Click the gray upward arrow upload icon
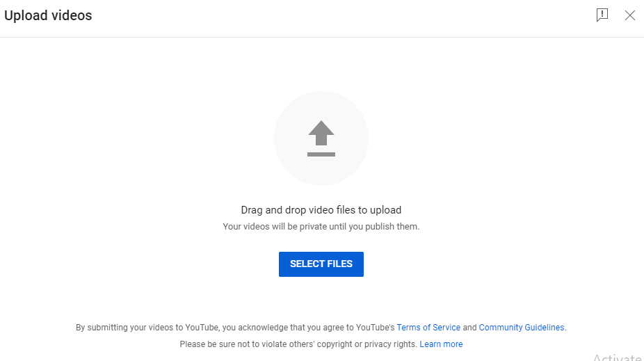 [321, 133]
